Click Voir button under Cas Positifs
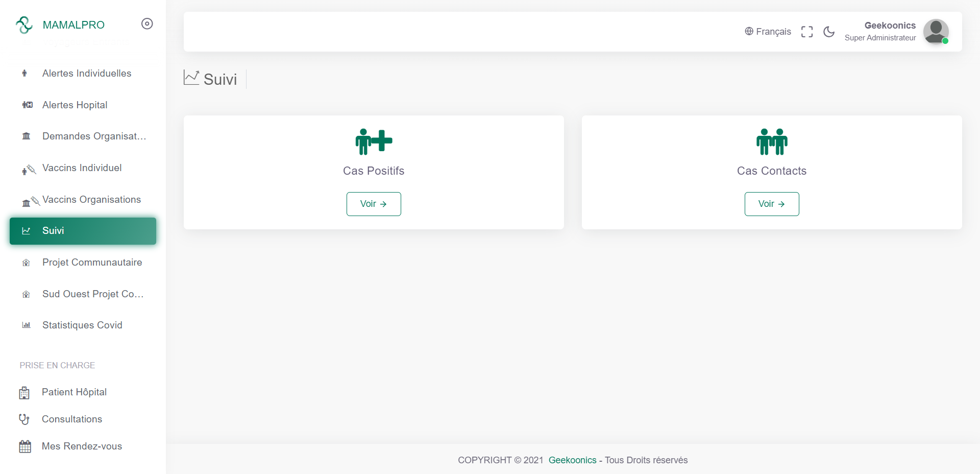Image resolution: width=980 pixels, height=474 pixels. pyautogui.click(x=374, y=204)
